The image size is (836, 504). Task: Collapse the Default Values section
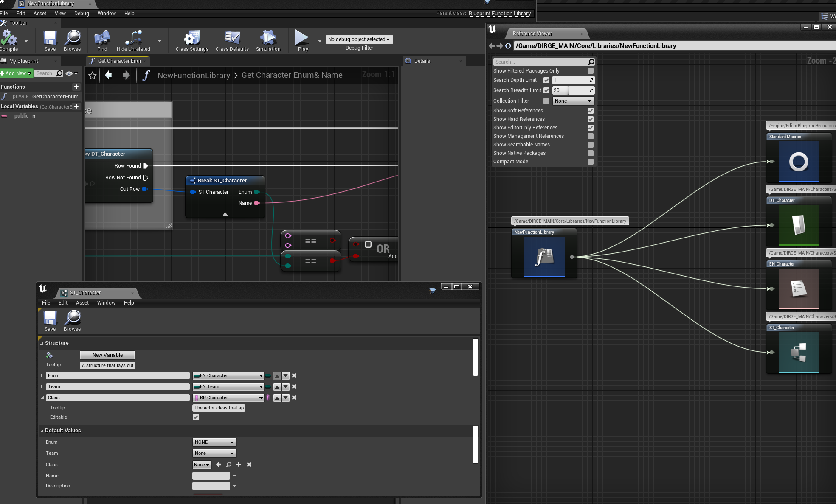click(42, 431)
